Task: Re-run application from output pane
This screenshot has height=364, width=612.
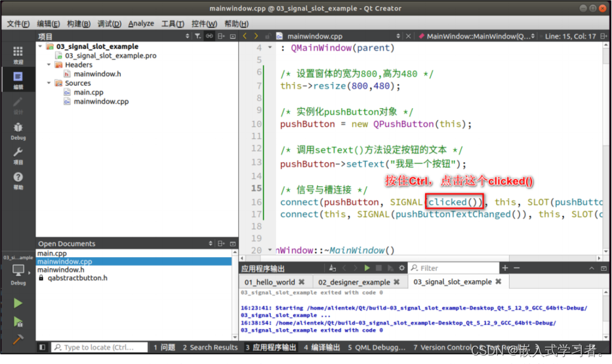Action: 367,268
